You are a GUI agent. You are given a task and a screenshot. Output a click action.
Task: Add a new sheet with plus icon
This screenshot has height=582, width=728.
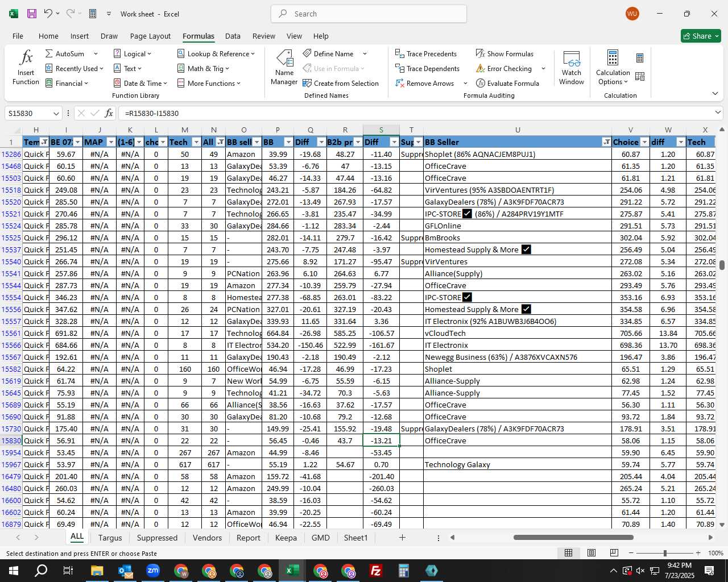(402, 537)
